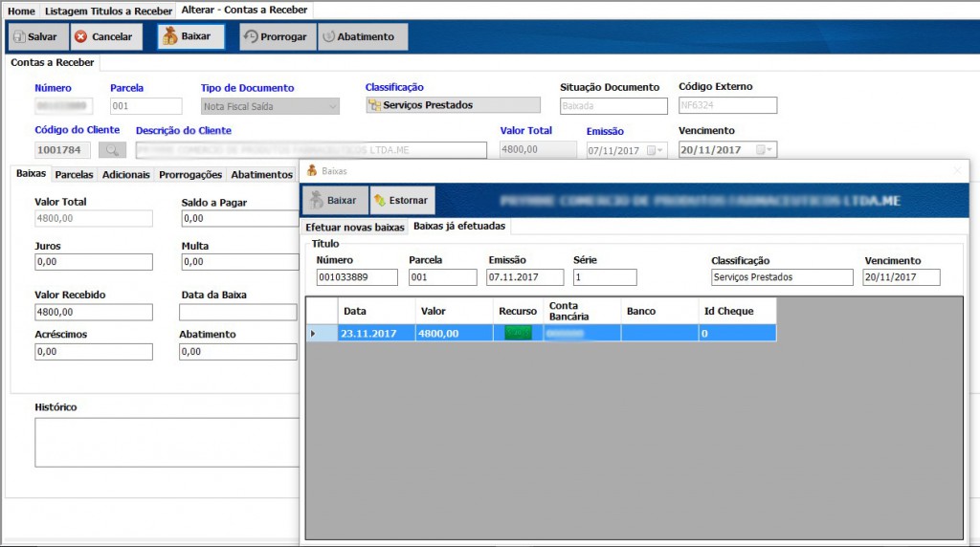Image resolution: width=980 pixels, height=547 pixels.
Task: Select the 23.11.2017 row in grid
Action: (x=376, y=334)
